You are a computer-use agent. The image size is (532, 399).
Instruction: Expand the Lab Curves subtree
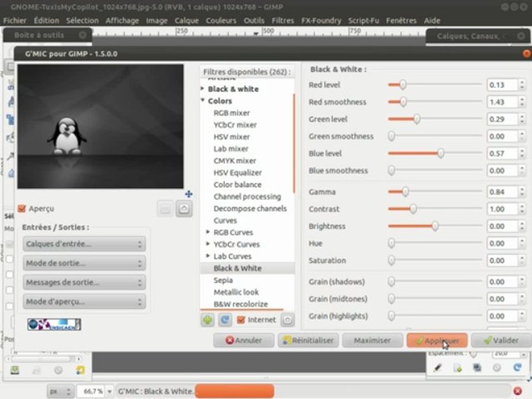click(x=208, y=256)
